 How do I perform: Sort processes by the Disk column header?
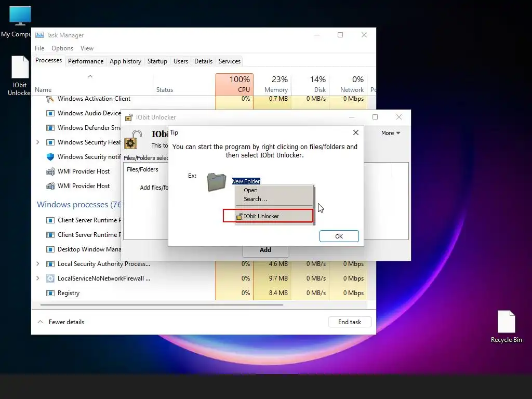[x=311, y=85]
